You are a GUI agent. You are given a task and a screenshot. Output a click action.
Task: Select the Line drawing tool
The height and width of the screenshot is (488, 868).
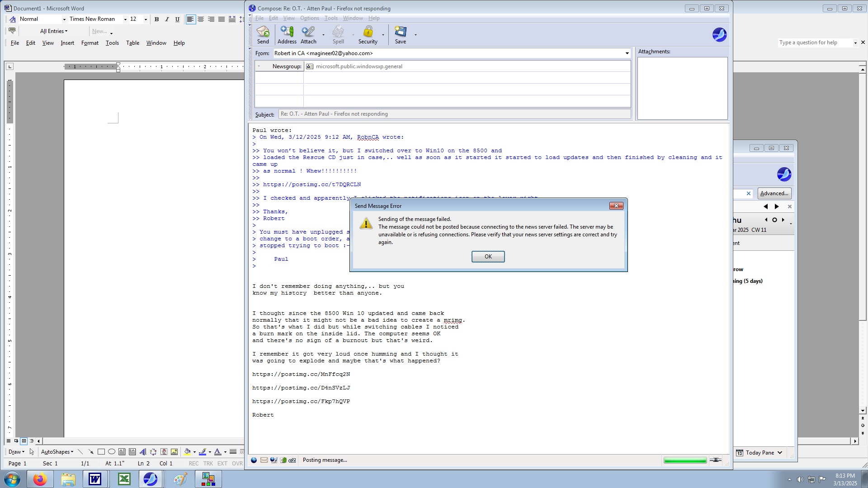click(80, 452)
